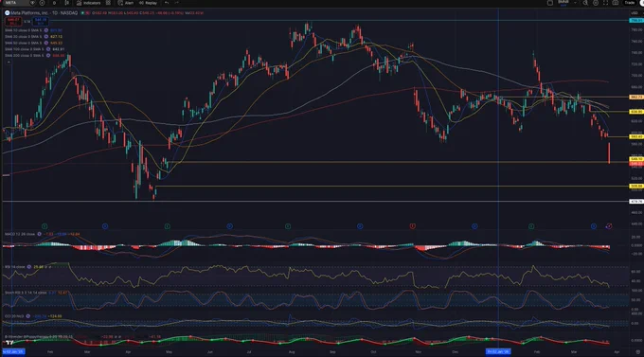Select the SMA 20 value 627.12
Viewport: 644px width, 357px height.
(x=56, y=37)
